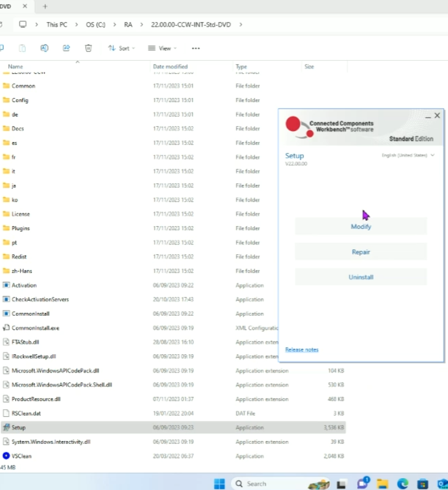Sort by the Name column header

point(15,67)
